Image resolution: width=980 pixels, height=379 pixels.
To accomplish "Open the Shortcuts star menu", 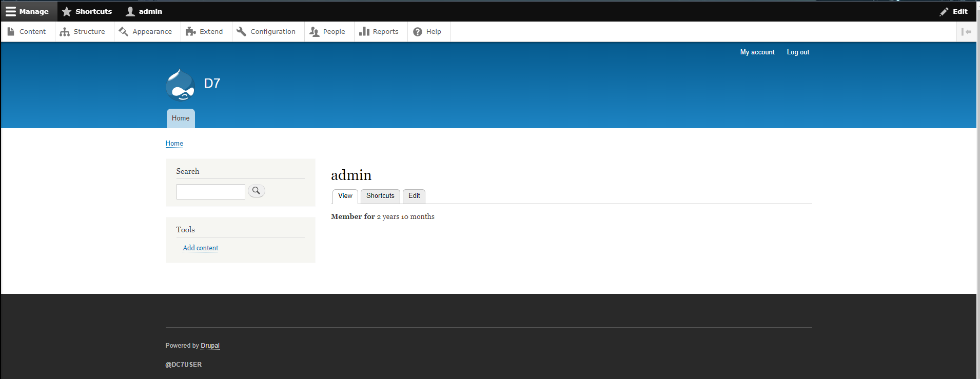I will (x=87, y=11).
